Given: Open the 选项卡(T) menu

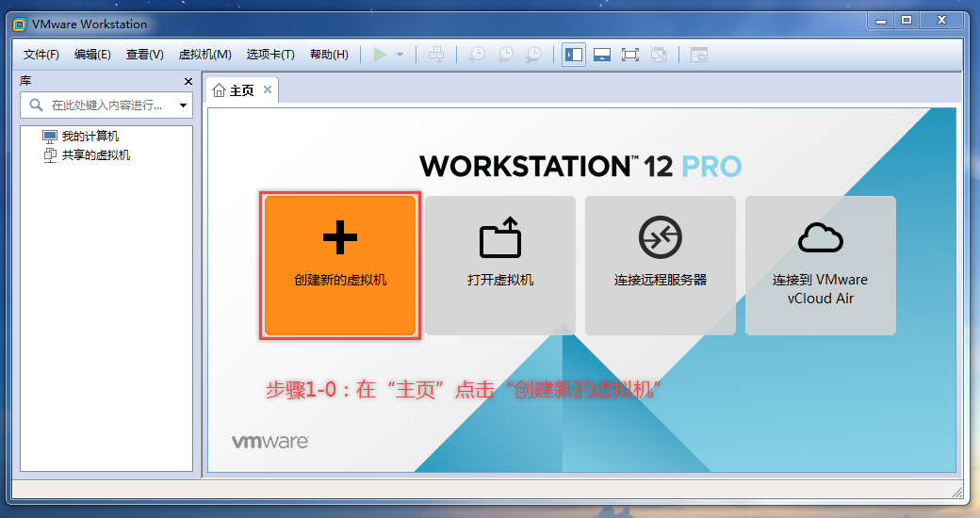Looking at the screenshot, I should point(270,55).
